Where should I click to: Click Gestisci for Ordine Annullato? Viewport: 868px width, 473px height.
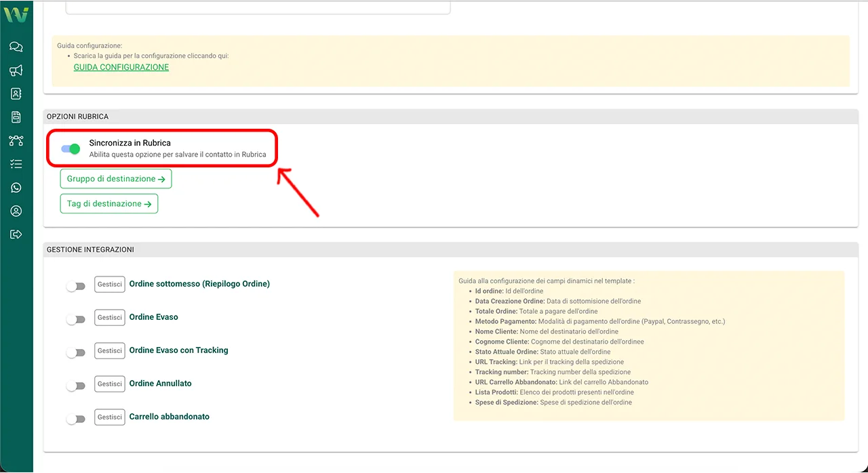[109, 384]
